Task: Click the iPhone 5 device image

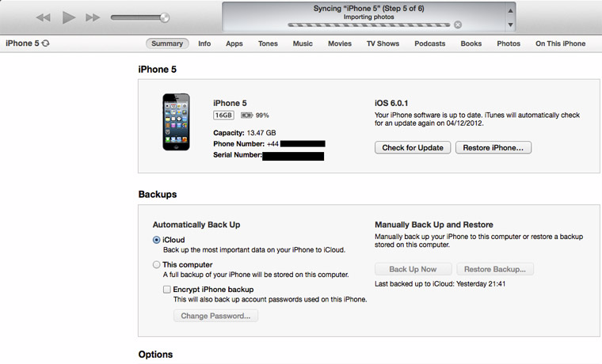Action: point(176,122)
